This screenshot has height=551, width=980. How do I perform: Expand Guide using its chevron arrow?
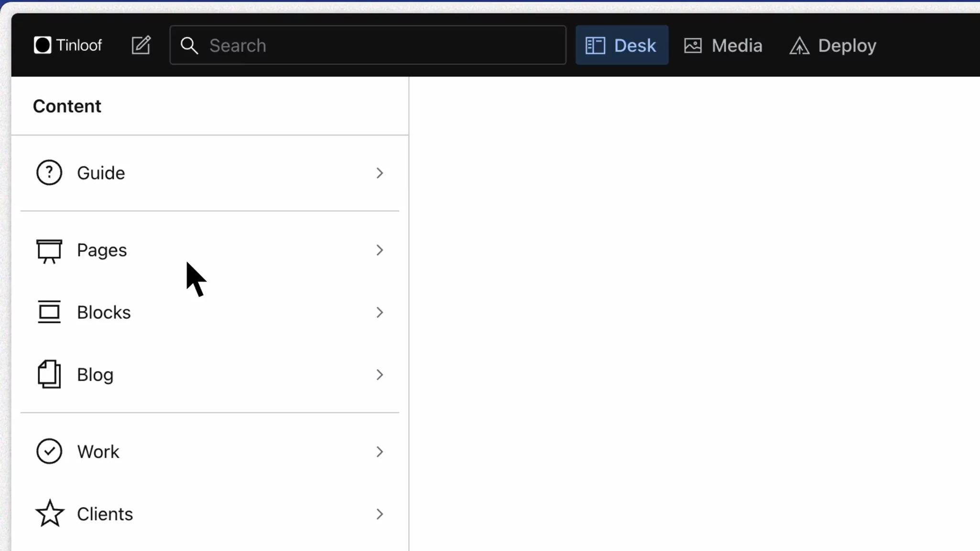coord(380,173)
